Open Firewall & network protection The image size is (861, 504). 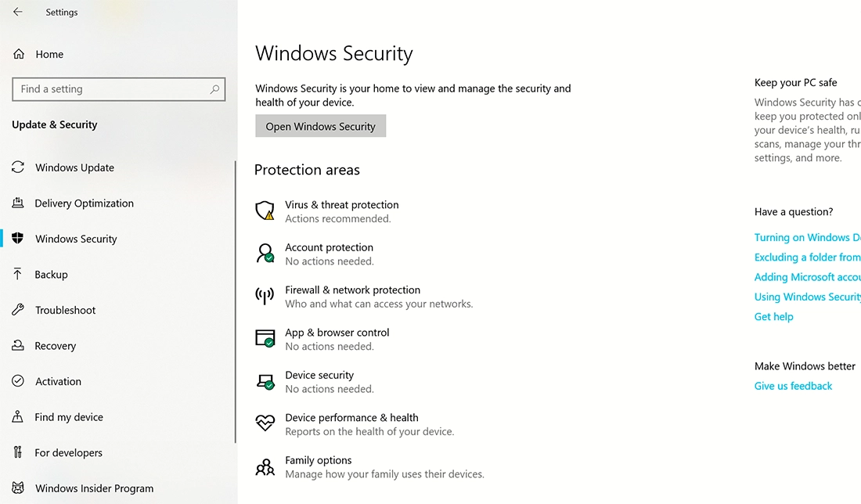pyautogui.click(x=352, y=290)
